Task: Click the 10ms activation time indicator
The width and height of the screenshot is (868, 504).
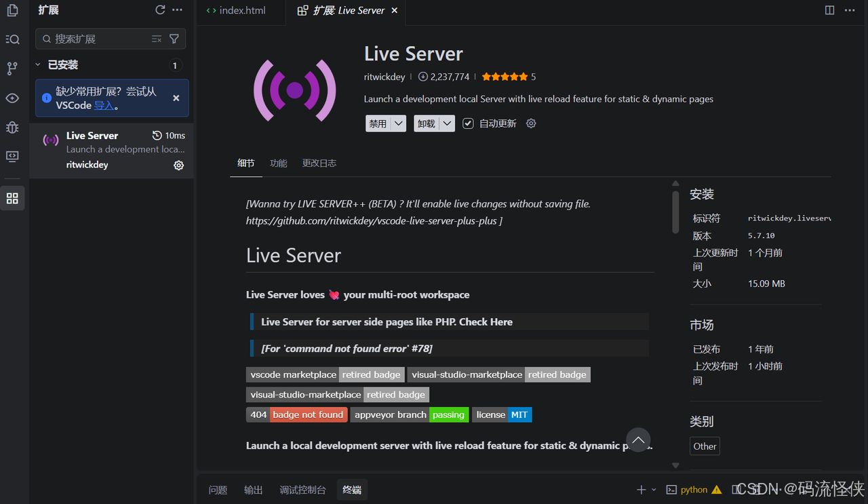Action: 169,136
